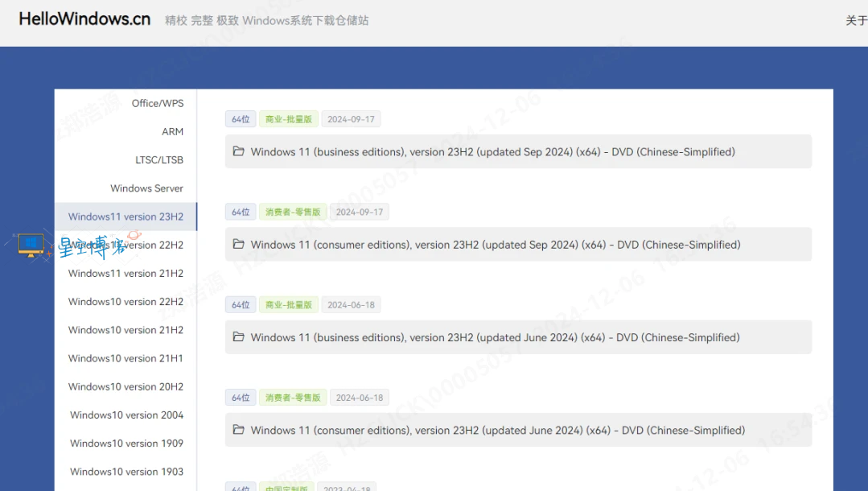Open the 关于 link in header
The height and width of the screenshot is (491, 868).
857,20
